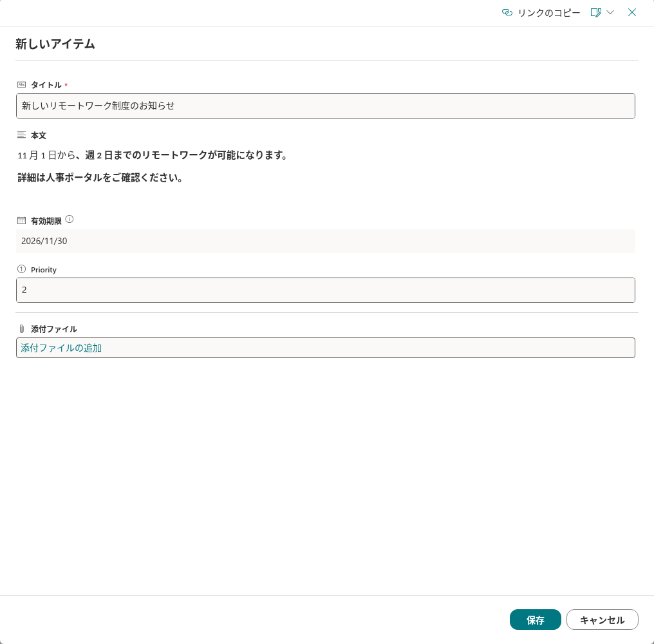Expand the chevron next to form edit icon
The width and height of the screenshot is (654, 644).
pyautogui.click(x=610, y=12)
